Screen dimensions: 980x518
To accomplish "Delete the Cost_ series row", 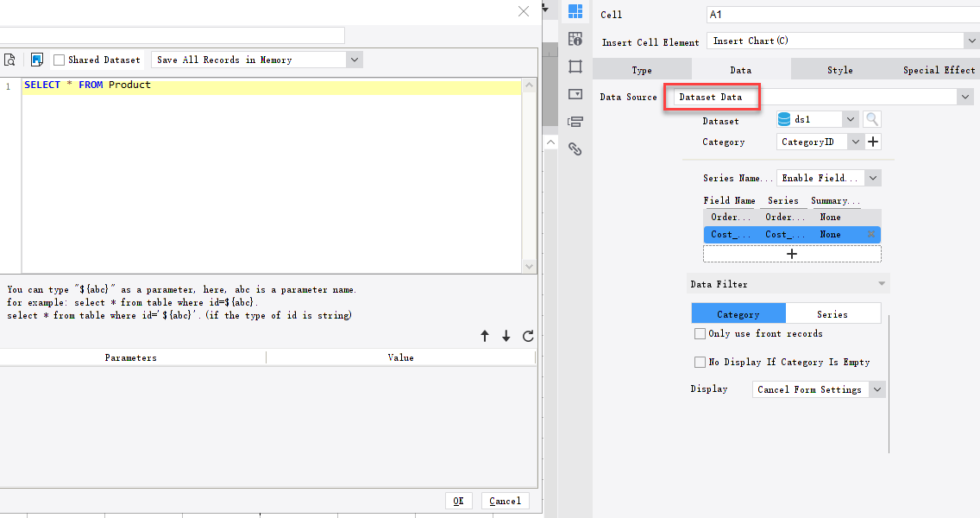I will point(870,235).
